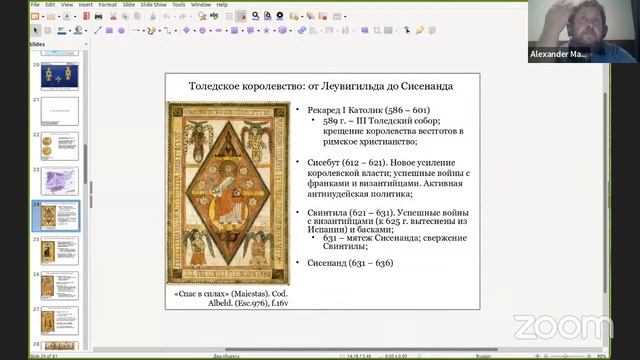Expand the Basic Shapes dropdown arrow
The height and width of the screenshot is (360, 640).
[194, 31]
